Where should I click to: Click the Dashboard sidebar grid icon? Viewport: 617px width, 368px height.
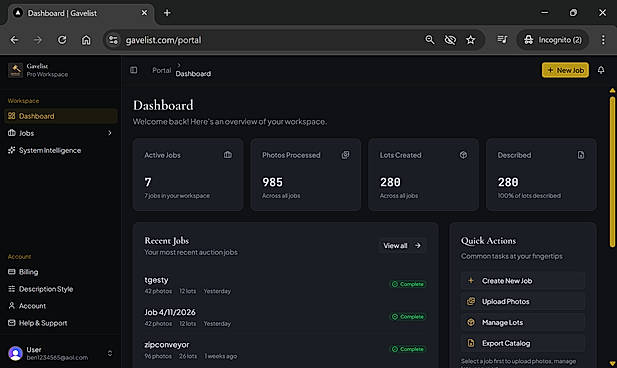pos(11,116)
